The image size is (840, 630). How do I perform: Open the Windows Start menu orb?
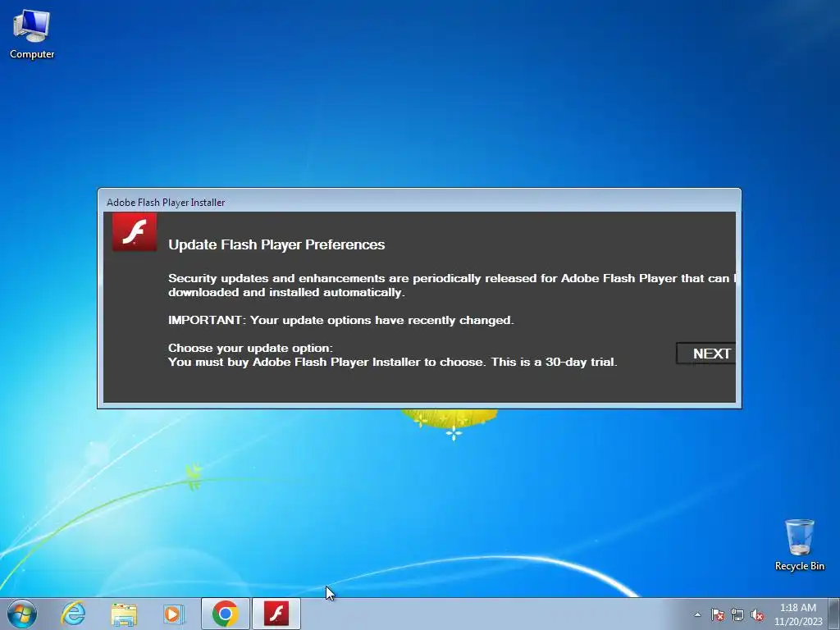pyautogui.click(x=22, y=614)
